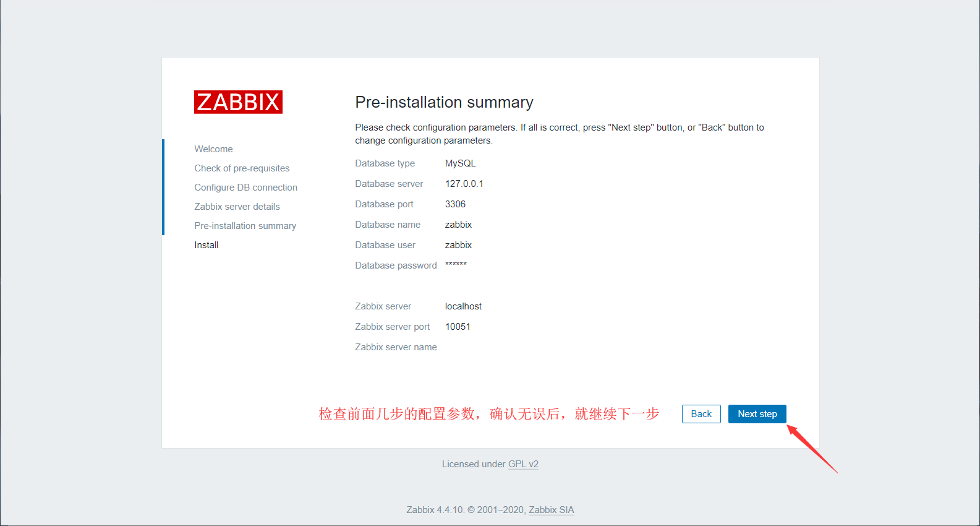Click the Next step button
Screen dimensions: 980x526
tap(757, 414)
